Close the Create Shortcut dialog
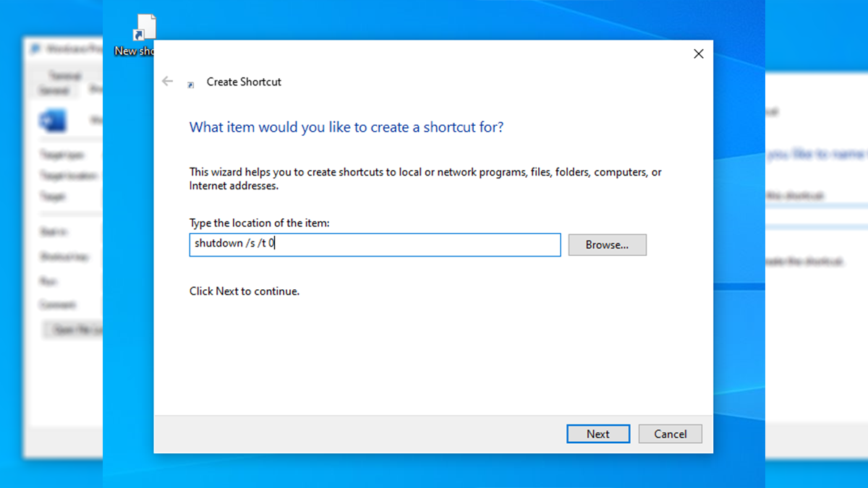The height and width of the screenshot is (488, 868). (698, 54)
